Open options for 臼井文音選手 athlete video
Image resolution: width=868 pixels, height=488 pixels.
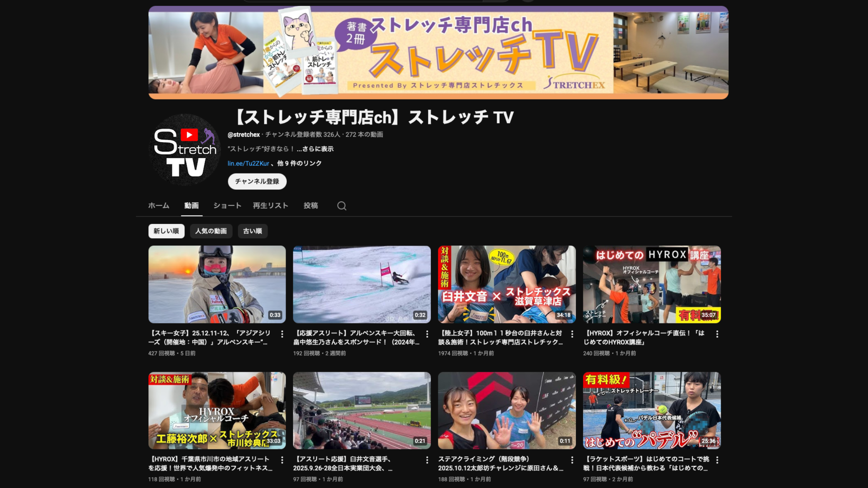[427, 460]
